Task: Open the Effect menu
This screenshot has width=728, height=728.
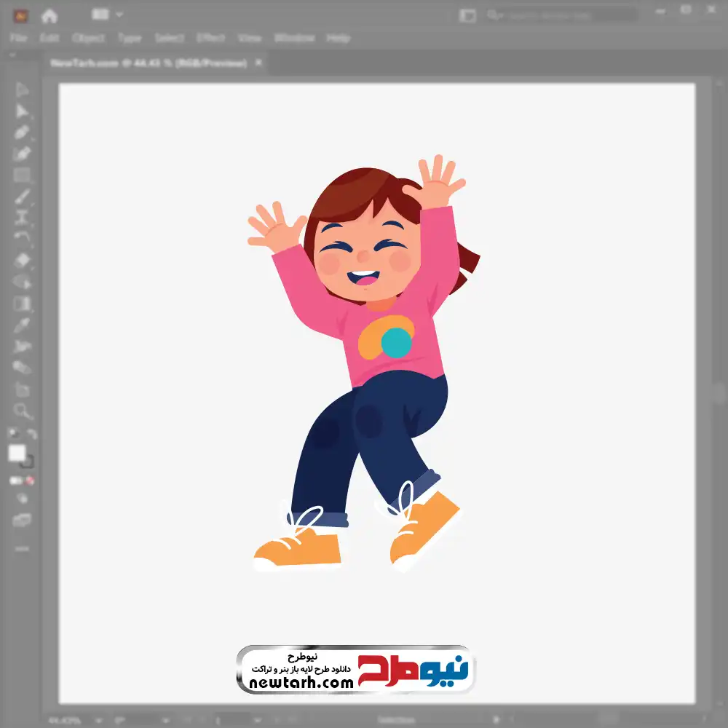Action: pos(210,38)
